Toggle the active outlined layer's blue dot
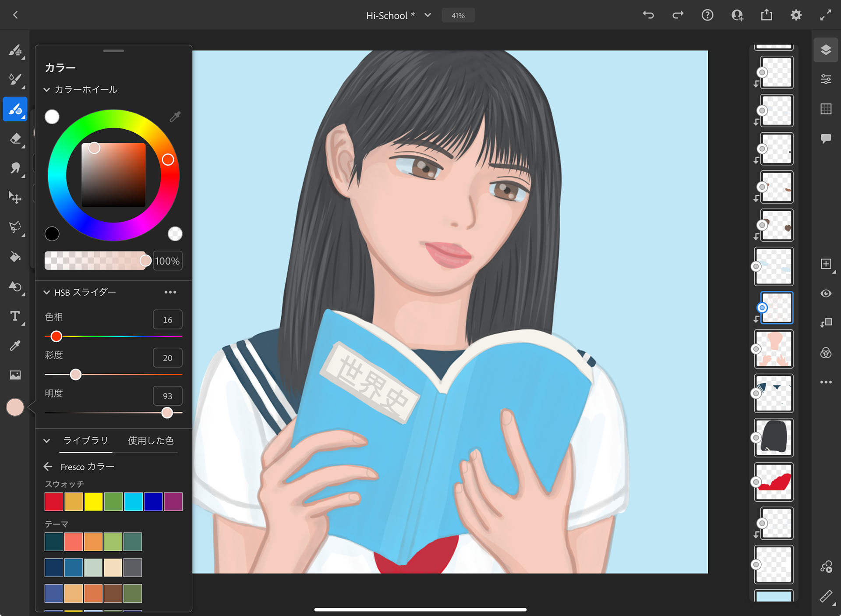 pyautogui.click(x=762, y=308)
